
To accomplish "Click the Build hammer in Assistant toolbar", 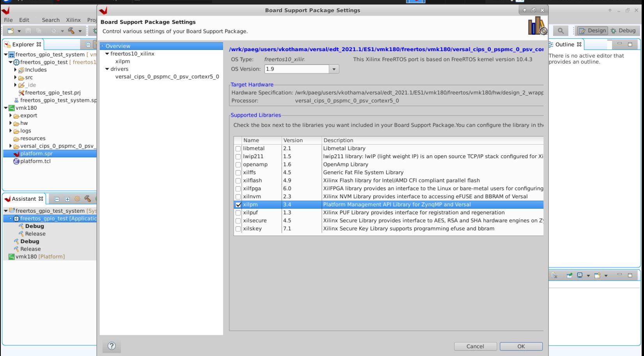I will click(87, 199).
